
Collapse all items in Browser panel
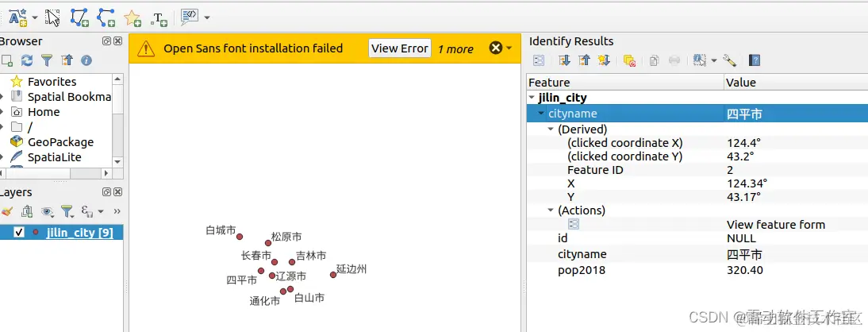(x=67, y=60)
